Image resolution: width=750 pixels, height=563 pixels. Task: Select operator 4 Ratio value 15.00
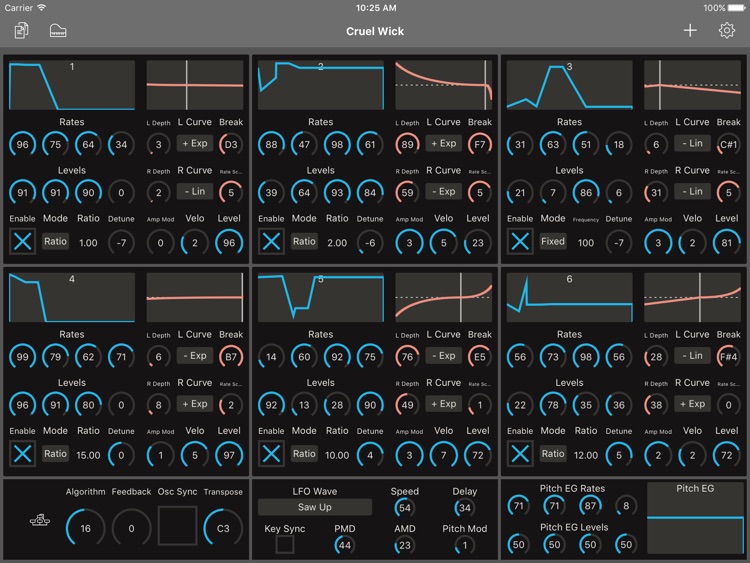pyautogui.click(x=88, y=455)
